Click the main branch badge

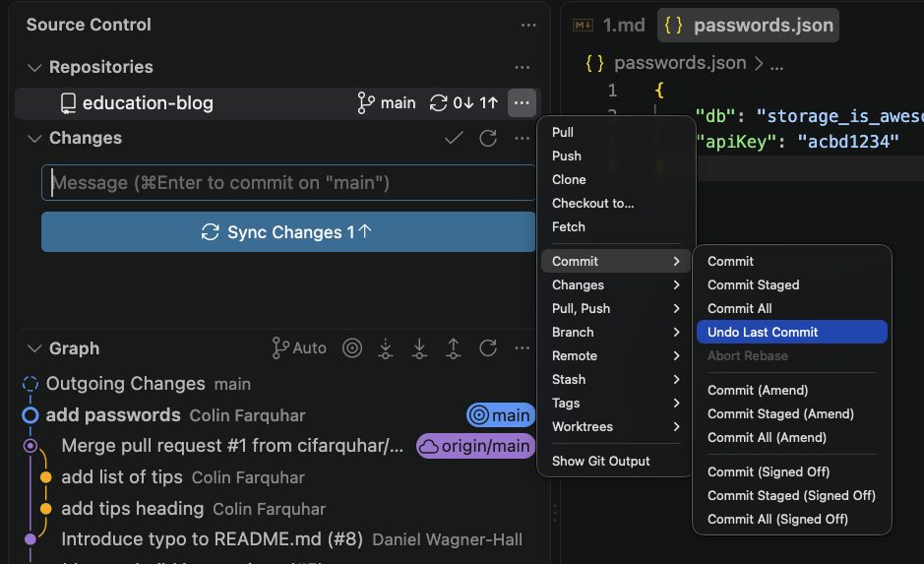[501, 415]
